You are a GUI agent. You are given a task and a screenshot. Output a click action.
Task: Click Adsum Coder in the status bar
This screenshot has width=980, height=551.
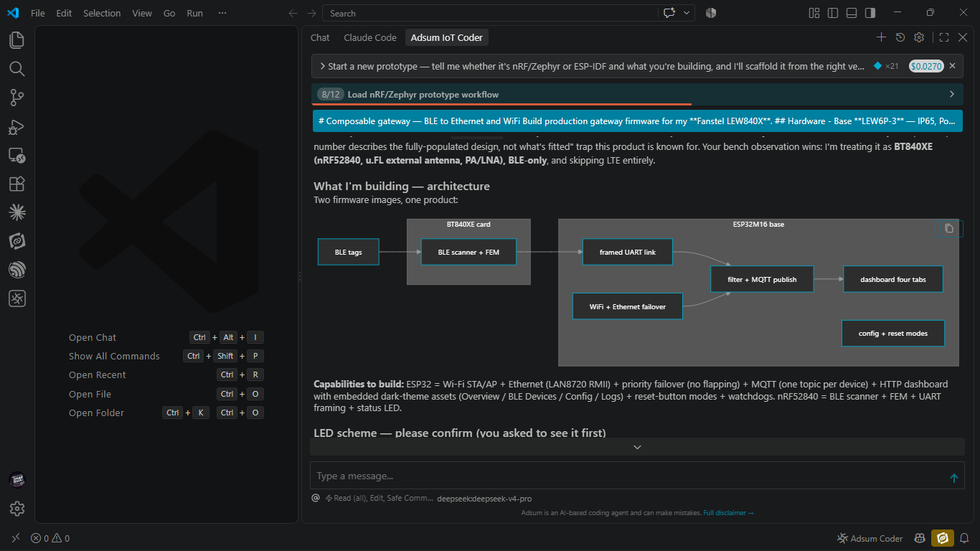(870, 538)
